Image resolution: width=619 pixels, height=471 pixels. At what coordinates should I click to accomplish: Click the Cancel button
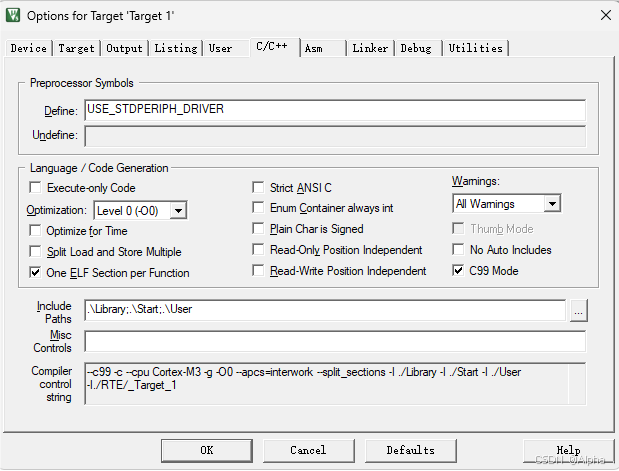308,450
